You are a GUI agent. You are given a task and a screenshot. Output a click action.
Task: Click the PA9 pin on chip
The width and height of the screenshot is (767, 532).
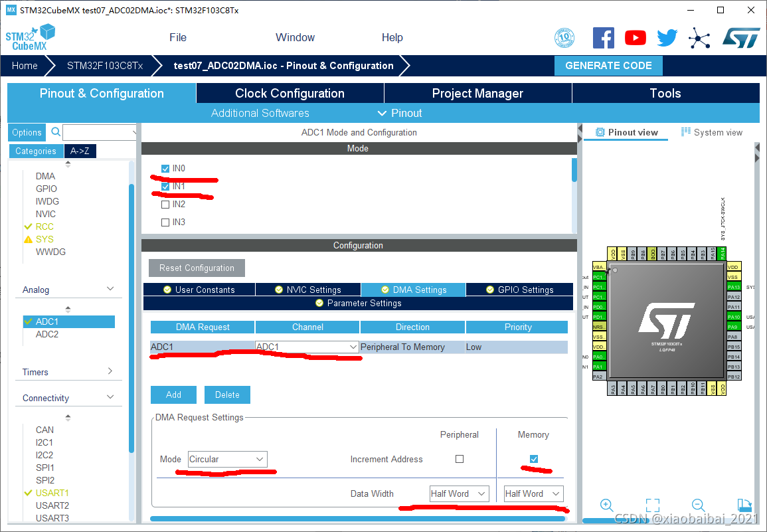tap(734, 327)
